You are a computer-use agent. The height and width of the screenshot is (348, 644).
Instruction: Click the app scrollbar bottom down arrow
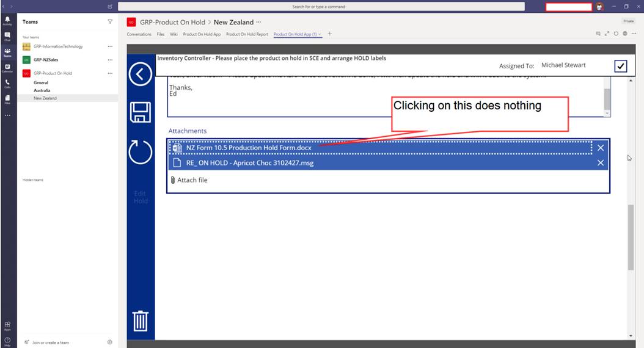631,336
